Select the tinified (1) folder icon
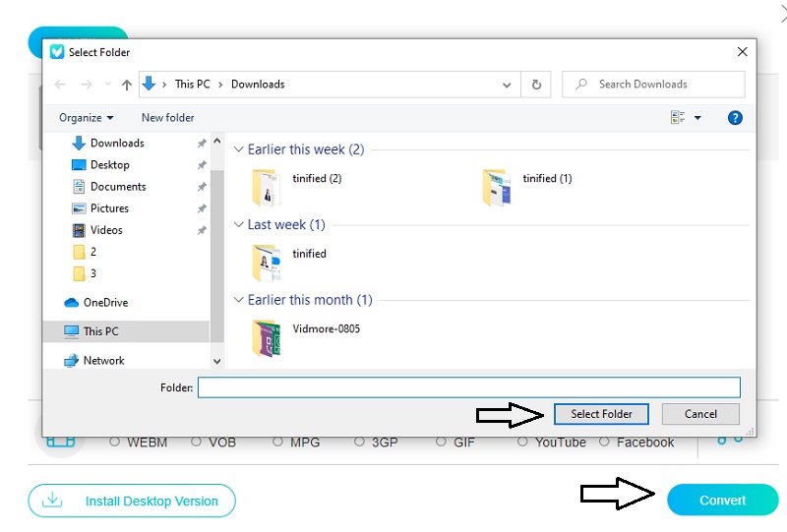This screenshot has width=787, height=532. (497, 187)
